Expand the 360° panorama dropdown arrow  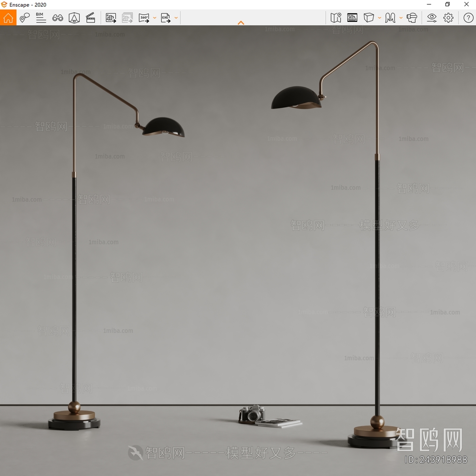pos(155,18)
